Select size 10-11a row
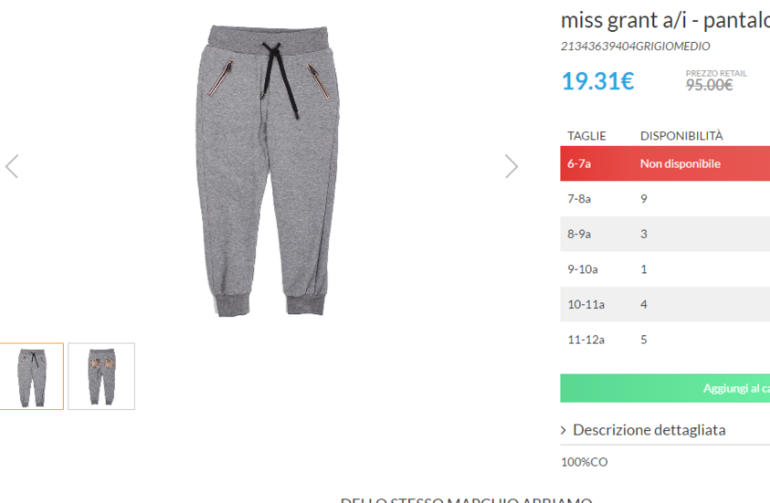Image resolution: width=770 pixels, height=503 pixels. point(665,305)
